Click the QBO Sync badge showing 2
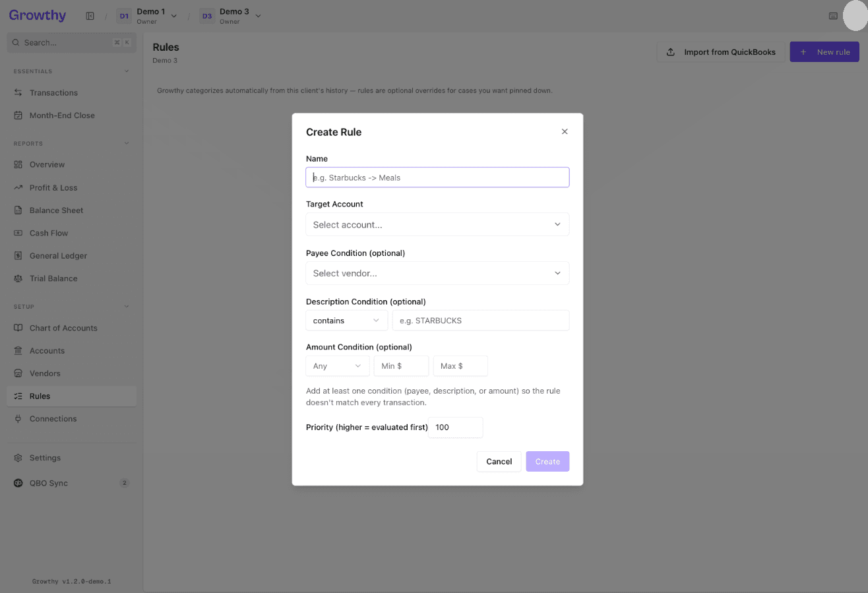 (x=124, y=484)
